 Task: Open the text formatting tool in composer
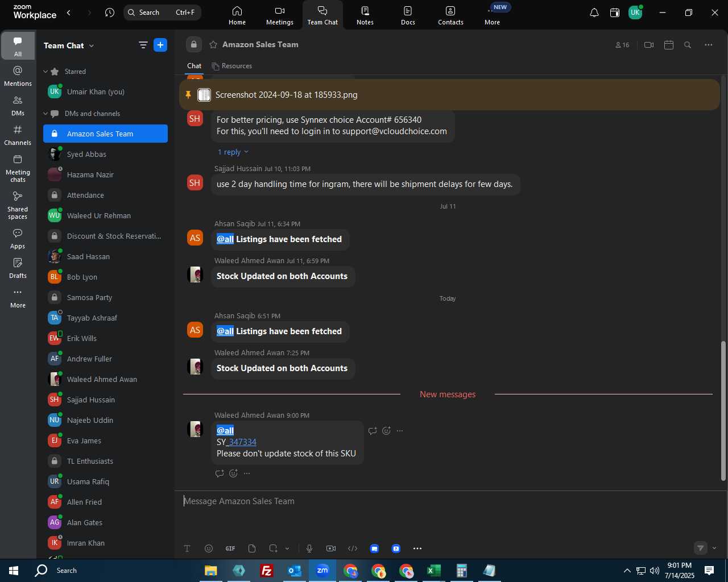(187, 548)
